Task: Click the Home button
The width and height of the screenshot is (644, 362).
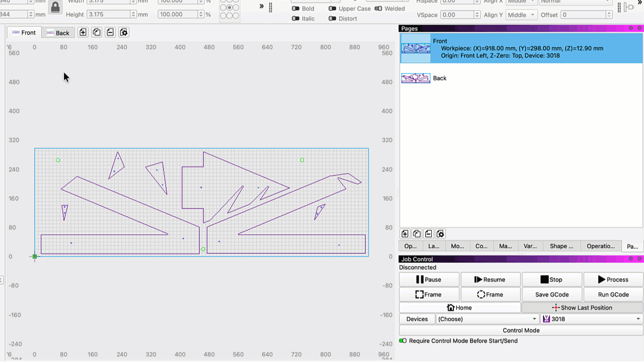Action: point(460,308)
